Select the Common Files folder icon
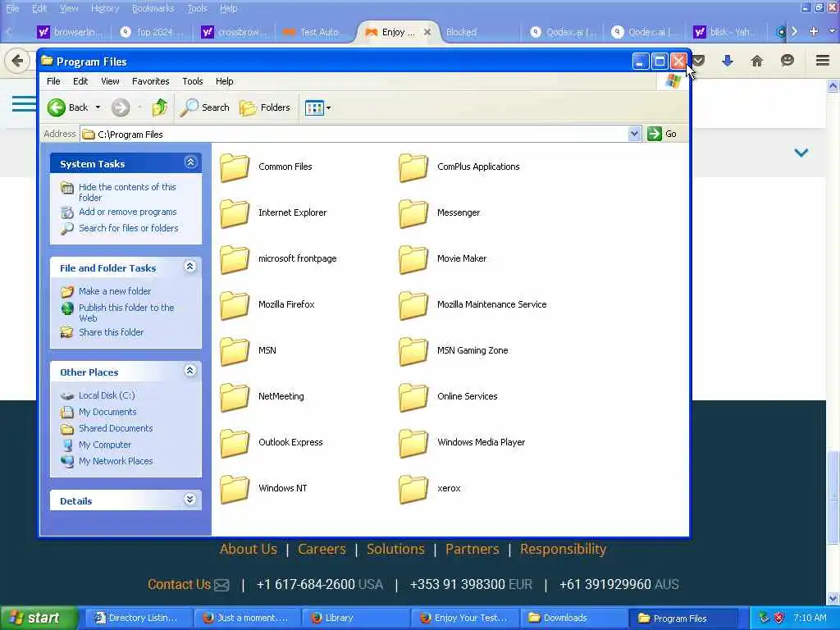This screenshot has width=840, height=630. pyautogui.click(x=235, y=167)
